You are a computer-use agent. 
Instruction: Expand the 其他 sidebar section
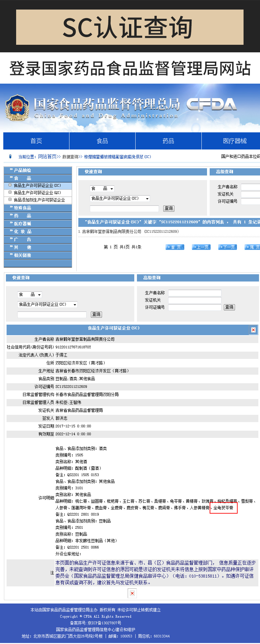[38, 247]
